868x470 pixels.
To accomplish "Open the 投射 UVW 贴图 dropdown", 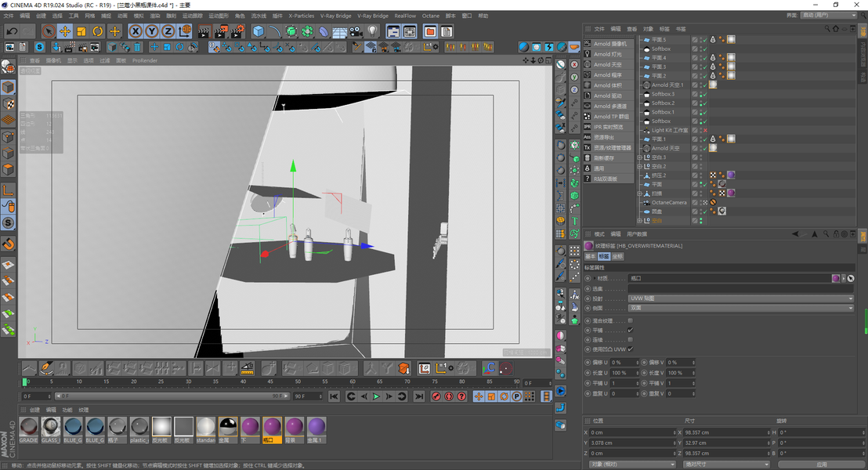I will (x=741, y=298).
